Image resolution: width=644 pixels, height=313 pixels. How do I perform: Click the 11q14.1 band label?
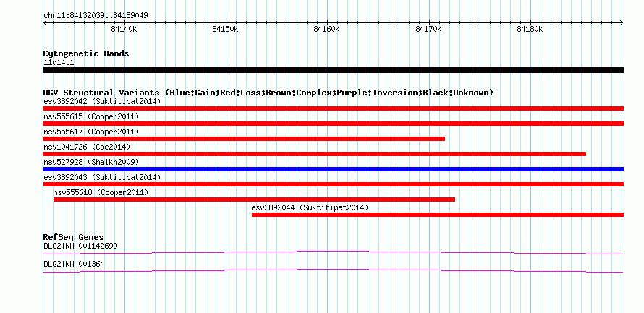tap(59, 63)
